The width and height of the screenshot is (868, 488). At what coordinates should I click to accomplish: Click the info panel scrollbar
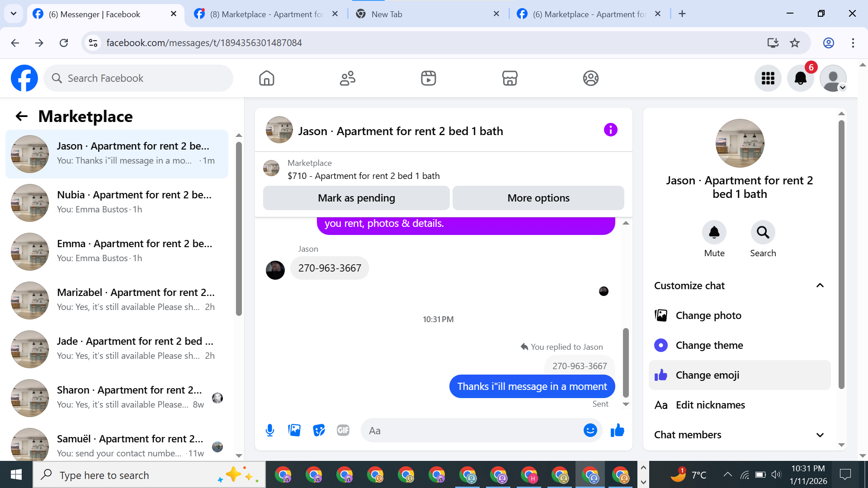click(x=841, y=254)
